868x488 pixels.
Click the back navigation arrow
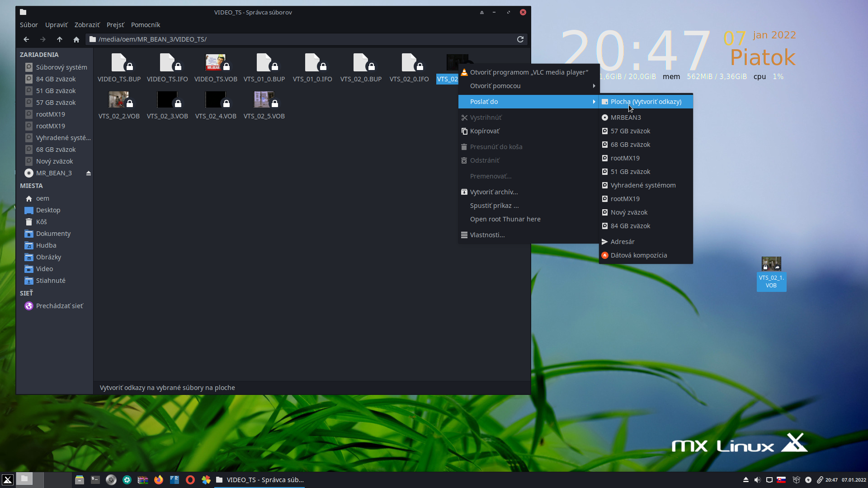point(26,39)
